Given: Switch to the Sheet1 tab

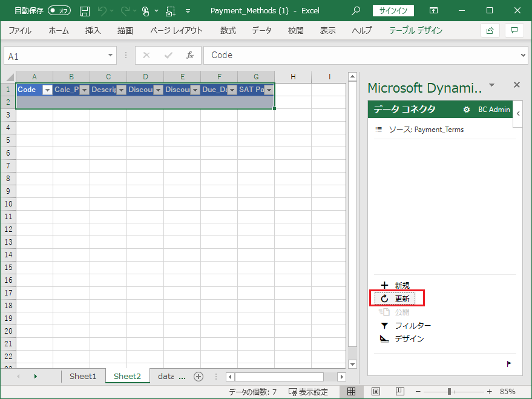Looking at the screenshot, I should coord(83,376).
